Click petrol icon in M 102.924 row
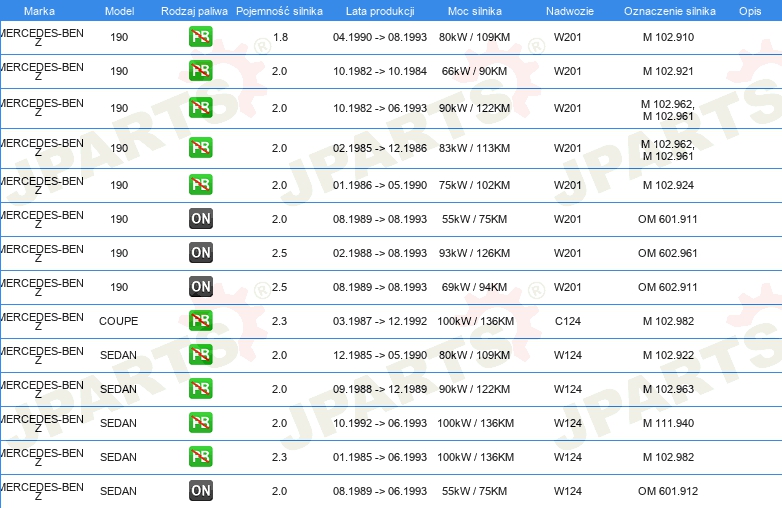 point(200,184)
